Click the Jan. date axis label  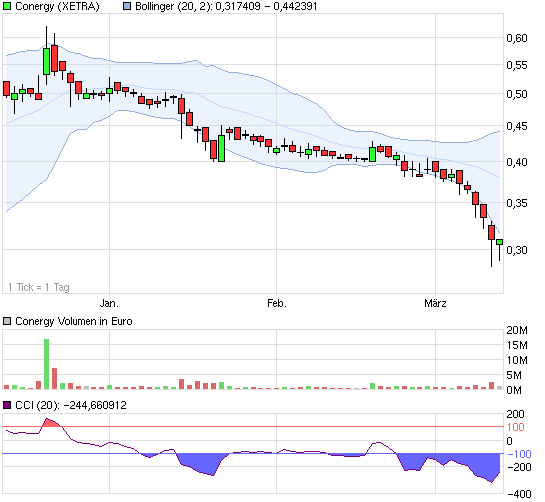pos(109,303)
